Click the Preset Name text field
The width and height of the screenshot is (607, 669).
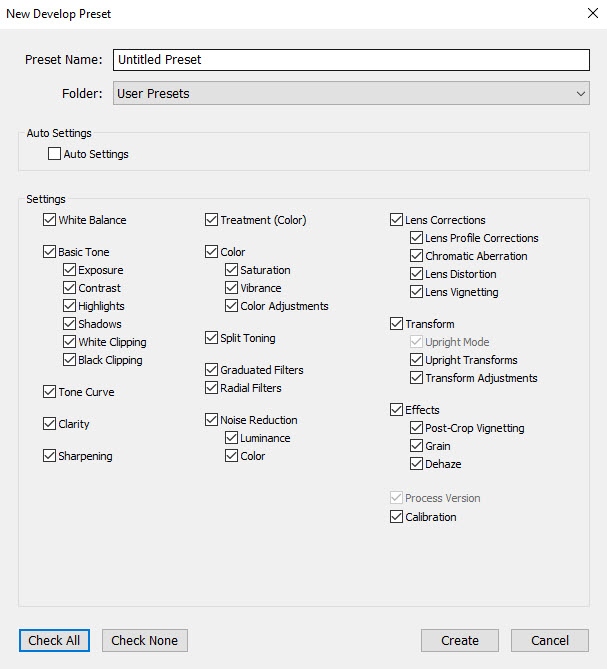pyautogui.click(x=351, y=60)
